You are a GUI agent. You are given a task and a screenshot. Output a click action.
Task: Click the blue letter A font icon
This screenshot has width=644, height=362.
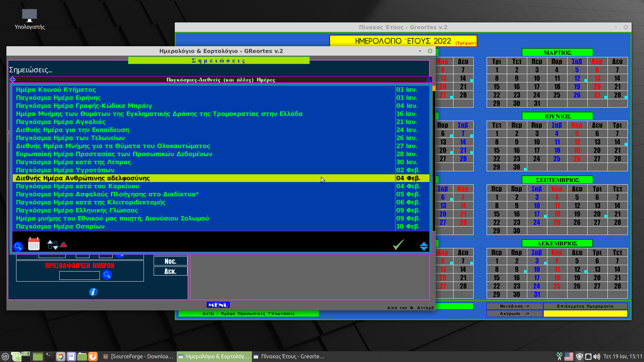(x=428, y=80)
